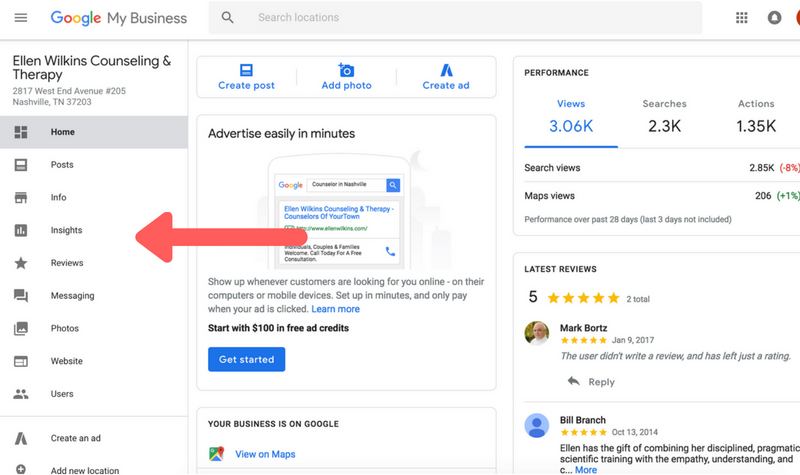800x475 pixels.
Task: Click the reply arrow icon
Action: tap(573, 381)
